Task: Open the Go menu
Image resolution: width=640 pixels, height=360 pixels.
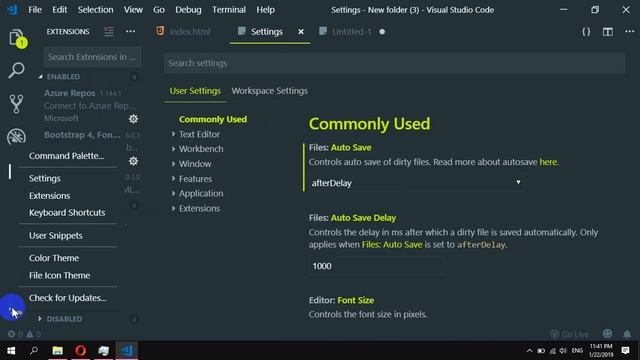Action: pyautogui.click(x=159, y=9)
